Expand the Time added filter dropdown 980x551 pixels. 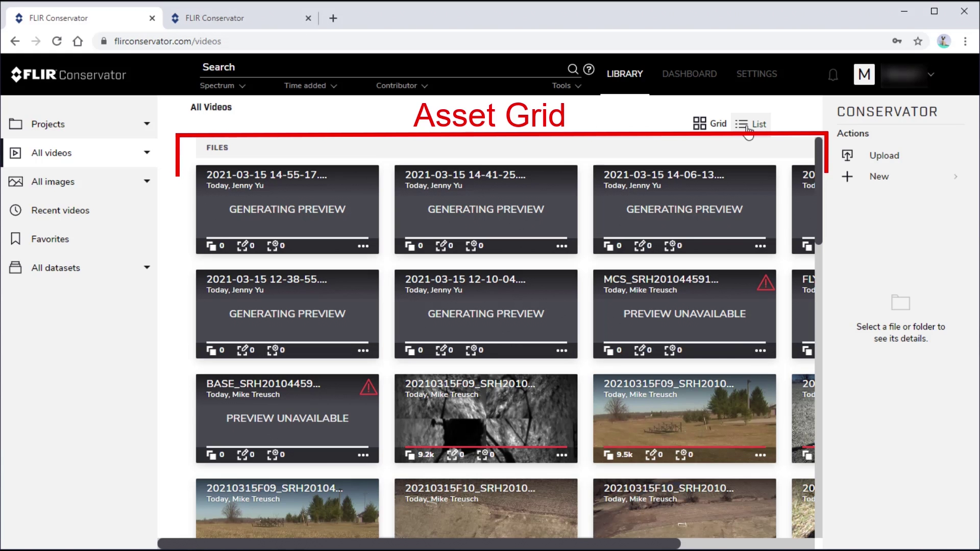pyautogui.click(x=310, y=85)
